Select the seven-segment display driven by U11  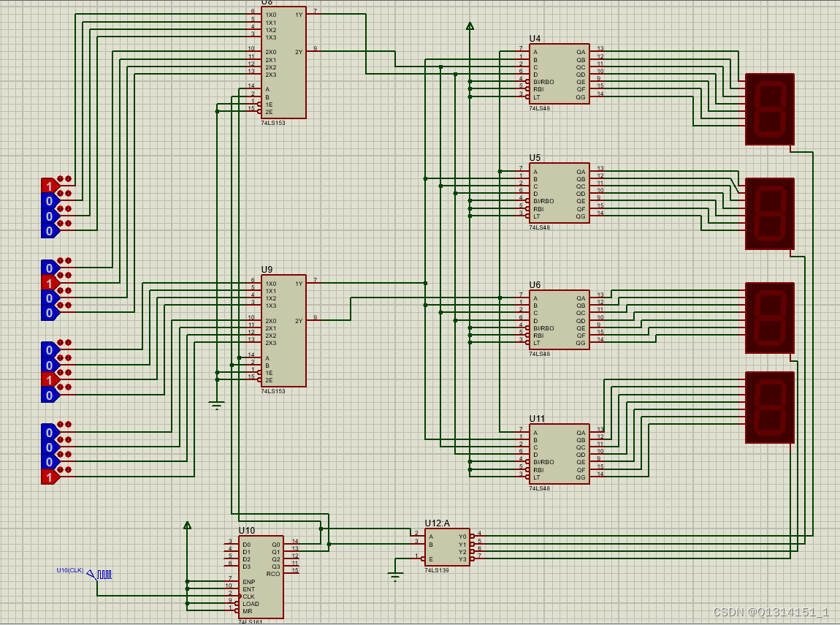pyautogui.click(x=770, y=407)
